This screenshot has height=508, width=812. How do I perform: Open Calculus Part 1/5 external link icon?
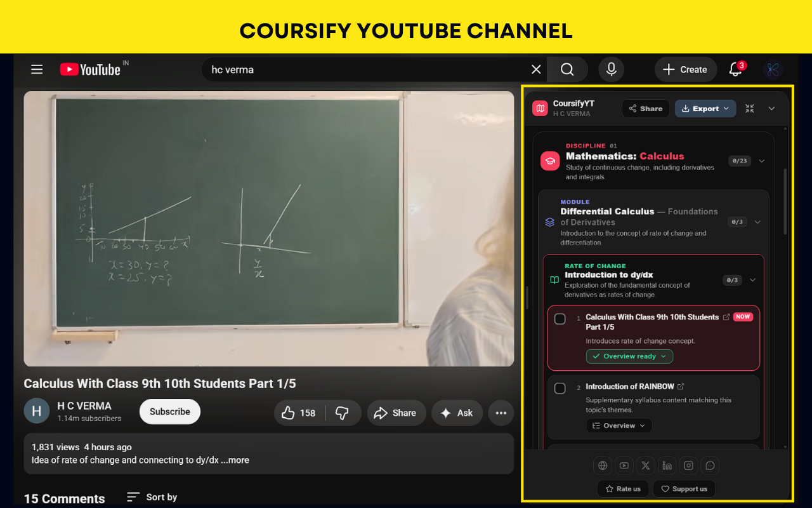pyautogui.click(x=726, y=317)
